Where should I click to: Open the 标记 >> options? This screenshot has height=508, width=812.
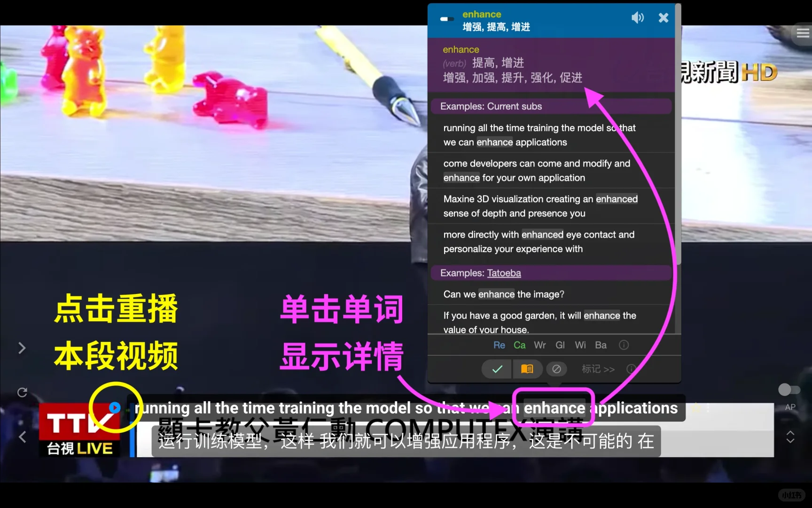click(x=598, y=369)
